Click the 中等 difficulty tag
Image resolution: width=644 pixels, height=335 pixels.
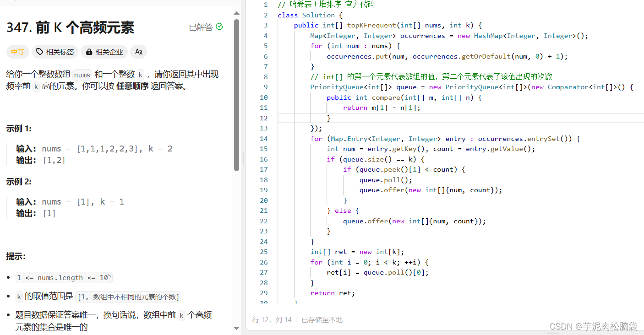click(17, 52)
